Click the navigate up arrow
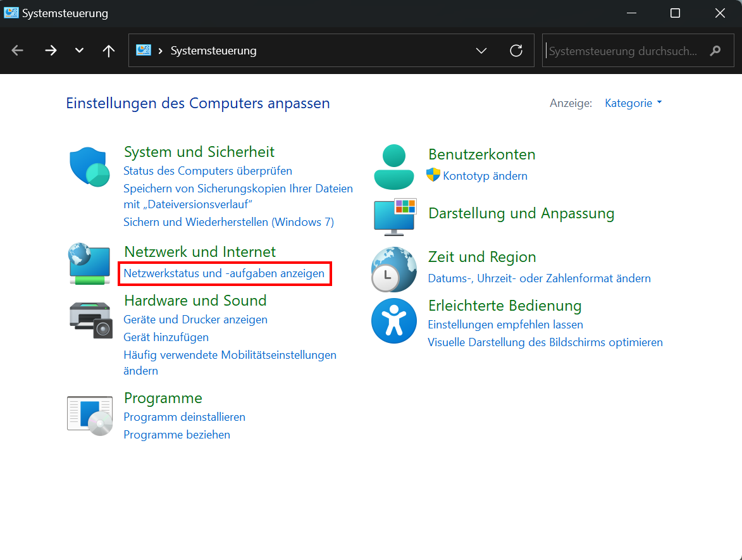Viewport: 742px width, 560px height. pos(108,51)
